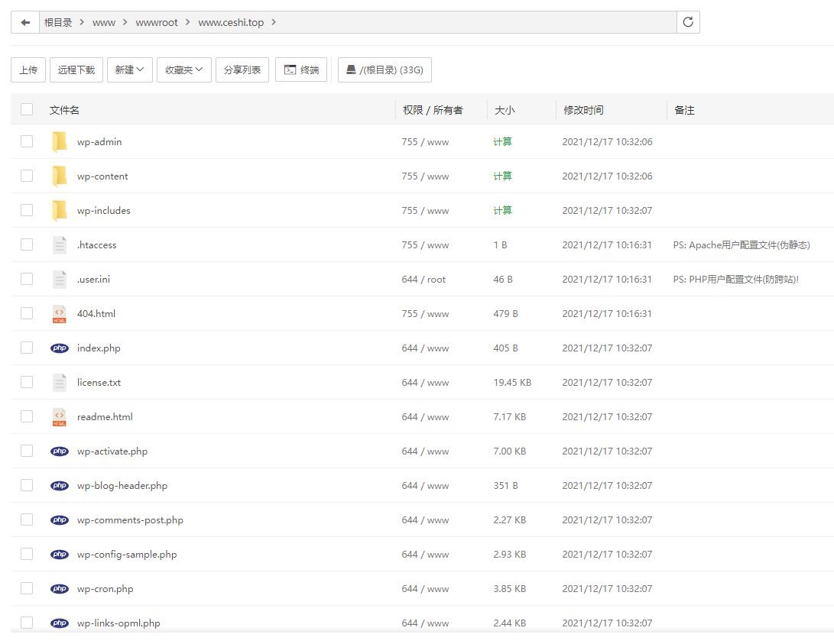
Task: Check the .htaccess row checkbox
Action: [x=27, y=244]
